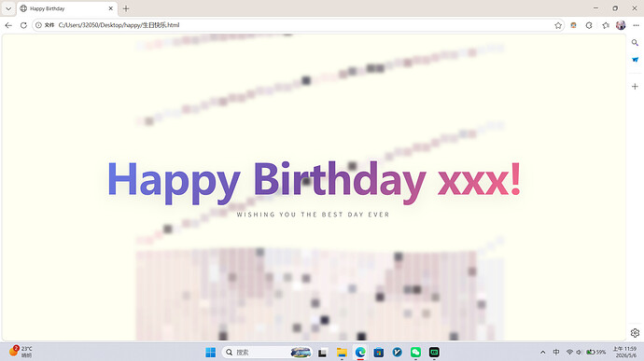The image size is (644, 361).
Task: Refresh the current page
Action: pyautogui.click(x=23, y=25)
